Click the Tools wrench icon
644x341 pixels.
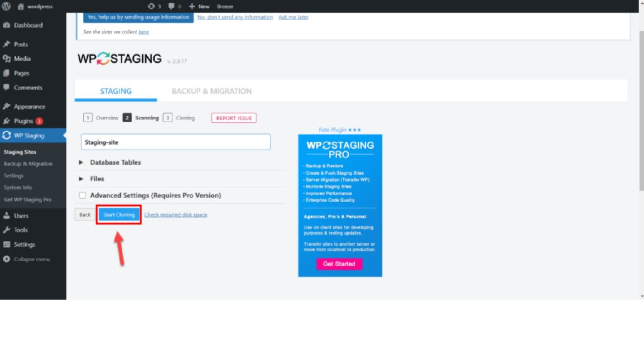[6, 230]
